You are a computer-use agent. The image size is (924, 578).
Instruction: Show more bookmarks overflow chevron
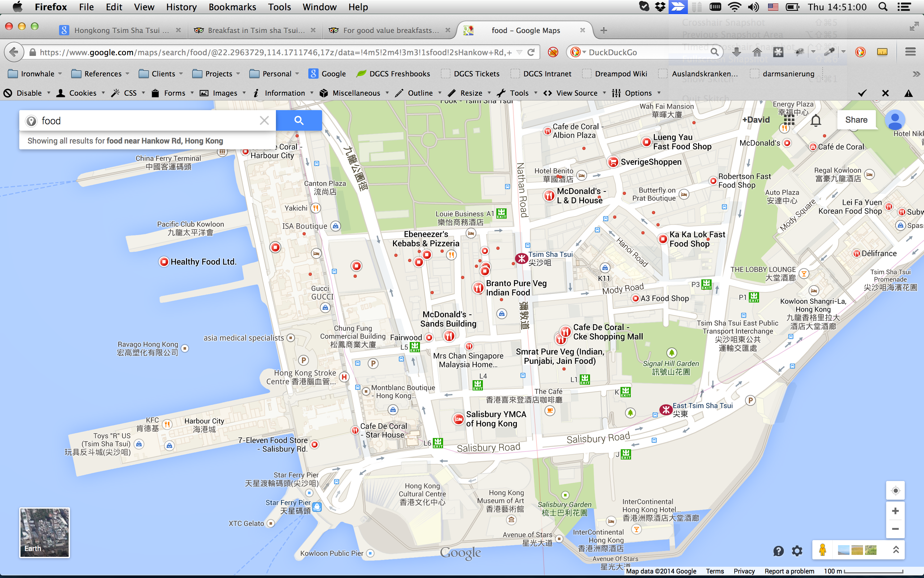(916, 74)
